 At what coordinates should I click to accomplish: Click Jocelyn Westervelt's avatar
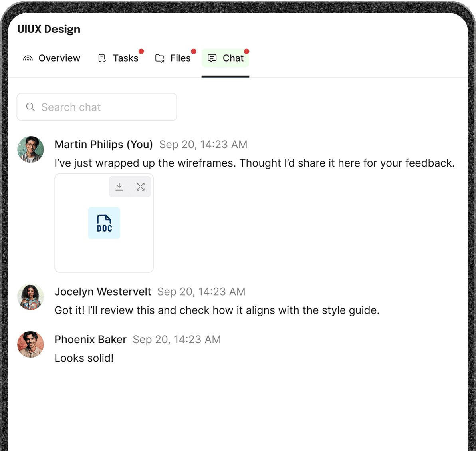(x=30, y=297)
